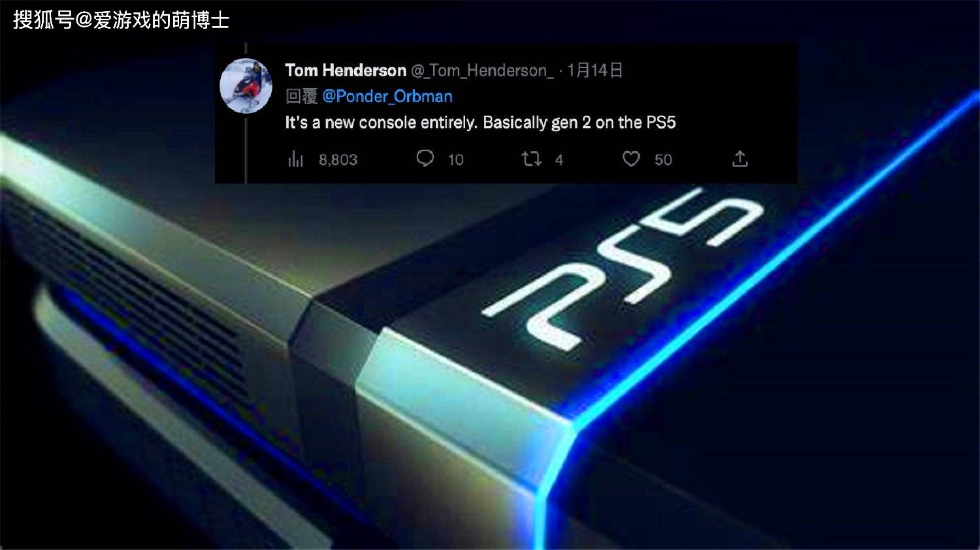Image resolution: width=980 pixels, height=550 pixels.
Task: Click the 4 retweets count
Action: [x=559, y=160]
